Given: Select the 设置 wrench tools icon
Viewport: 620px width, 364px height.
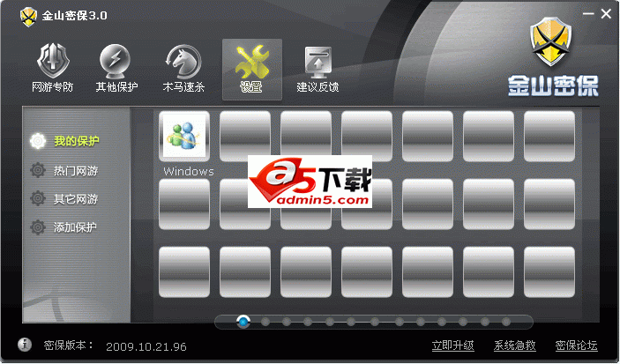Looking at the screenshot, I should [x=252, y=62].
